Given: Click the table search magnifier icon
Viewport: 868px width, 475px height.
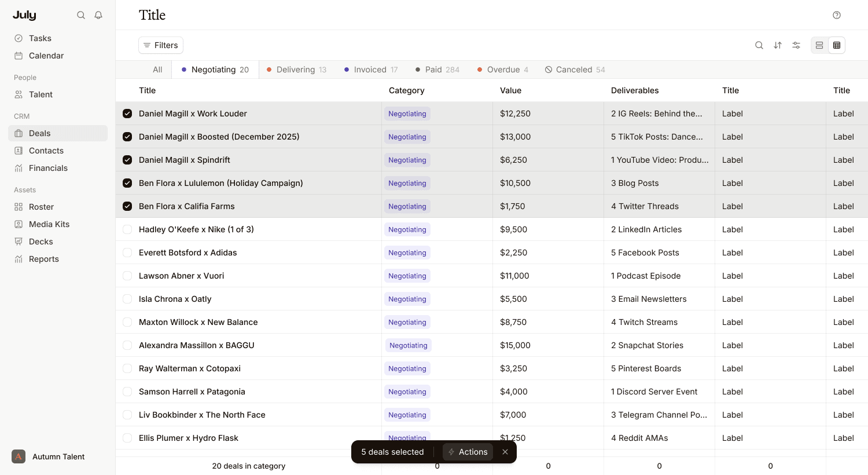Looking at the screenshot, I should pyautogui.click(x=759, y=45).
